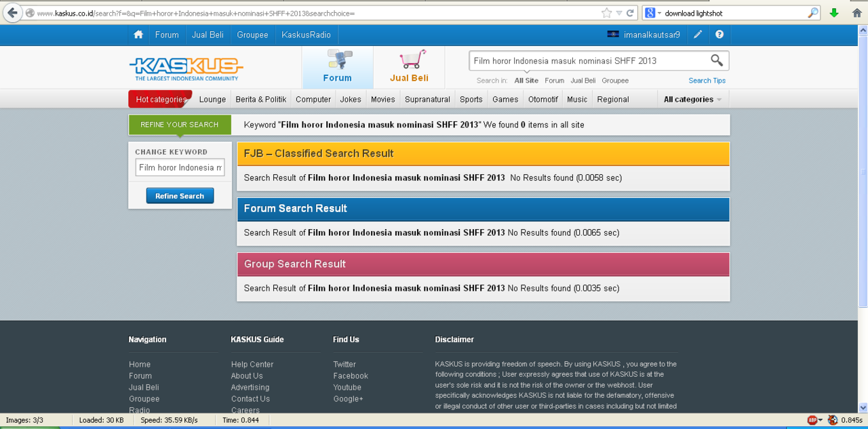Open KaskusRadio in the top blue bar
The height and width of the screenshot is (429, 868).
(307, 35)
